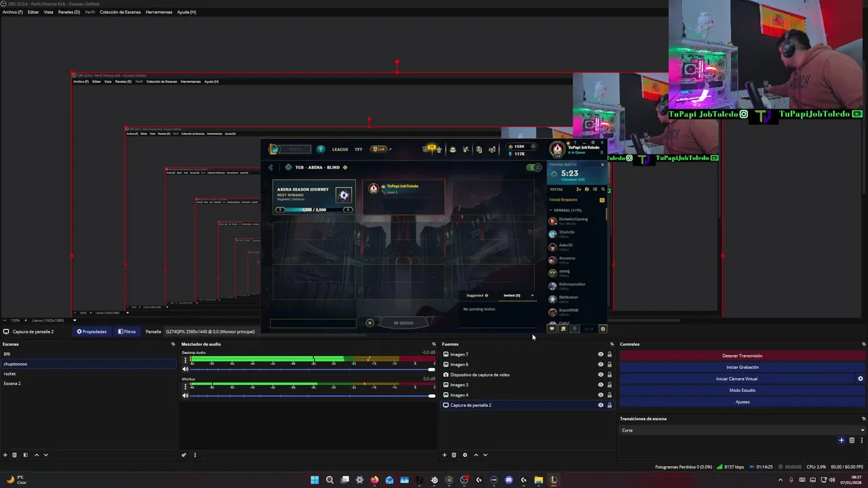This screenshot has width=868, height=488.
Task: Open Filtros of selected source
Action: [x=127, y=331]
